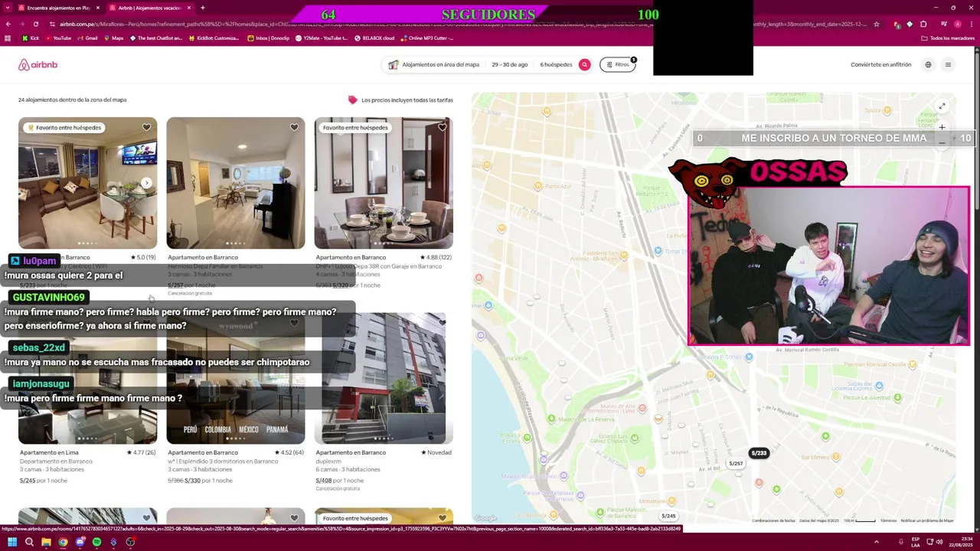Click the pink search magnifier button
The image size is (980, 551).
584,64
